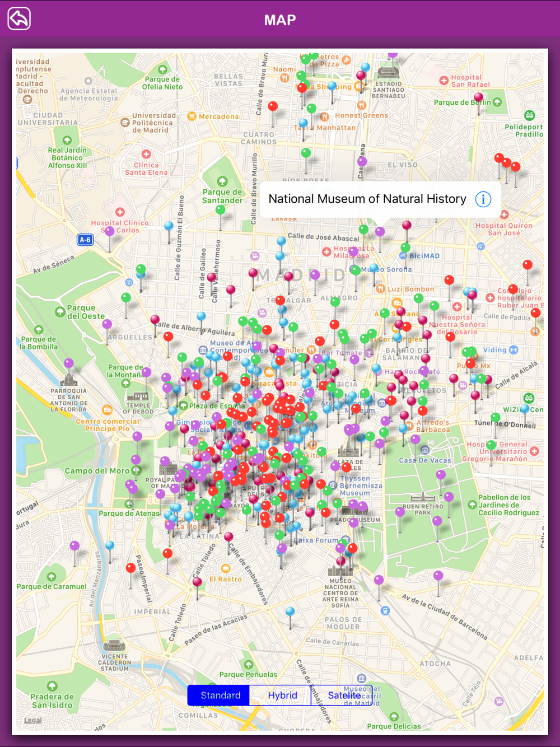Tap the Vicente Calderon Stadium icon
This screenshot has height=747, width=560.
[x=114, y=646]
